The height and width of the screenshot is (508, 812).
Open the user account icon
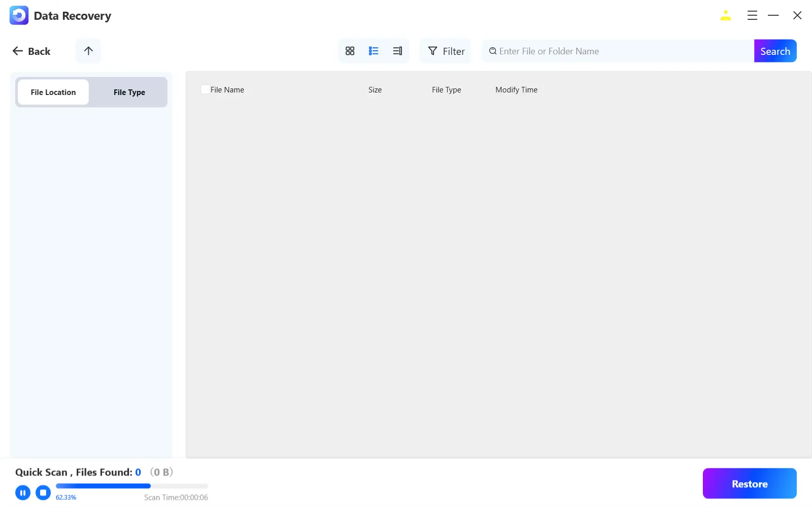pos(725,16)
